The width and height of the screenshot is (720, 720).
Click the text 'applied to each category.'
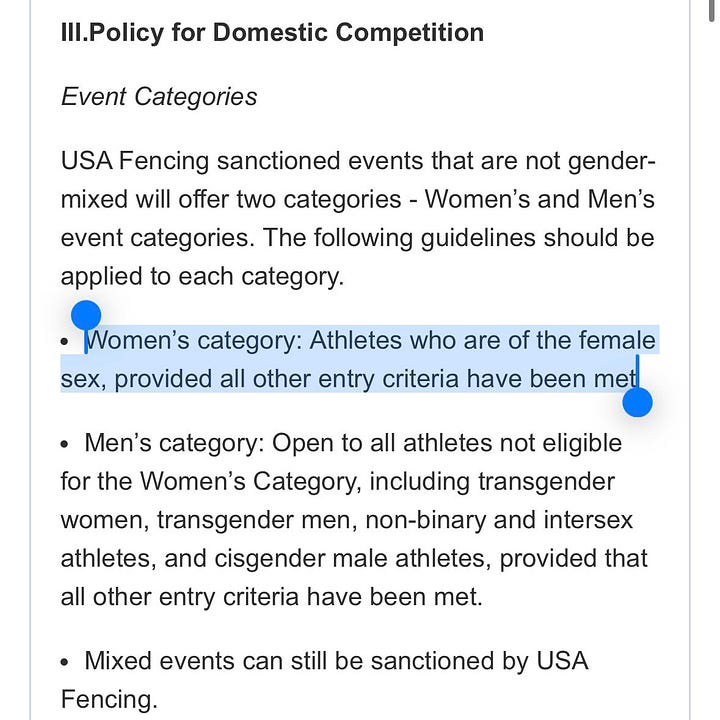(x=202, y=277)
